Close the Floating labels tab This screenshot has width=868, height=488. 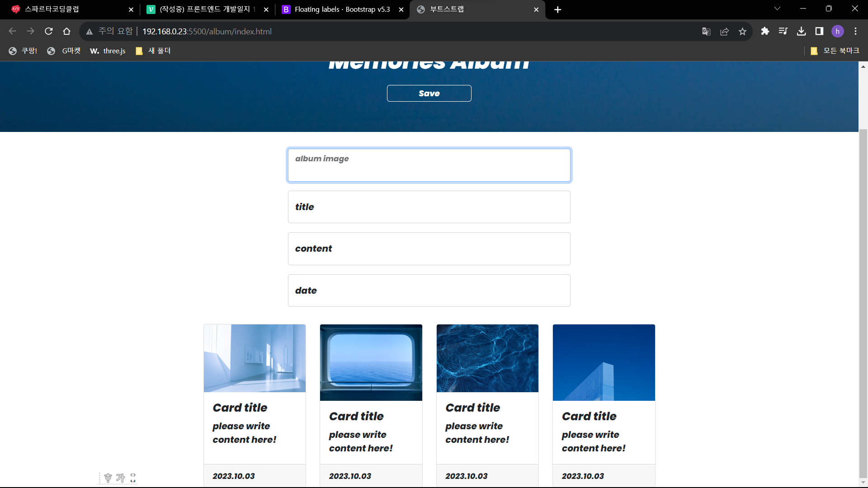[x=401, y=9]
